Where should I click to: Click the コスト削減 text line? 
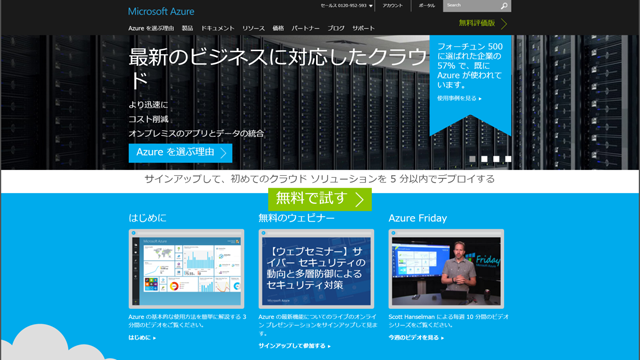148,119
